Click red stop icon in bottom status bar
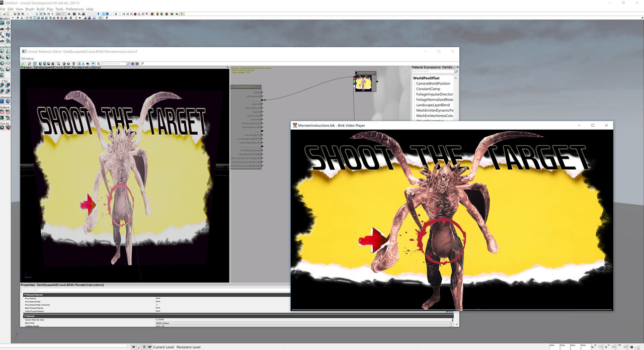The width and height of the screenshot is (644, 350). [133, 347]
